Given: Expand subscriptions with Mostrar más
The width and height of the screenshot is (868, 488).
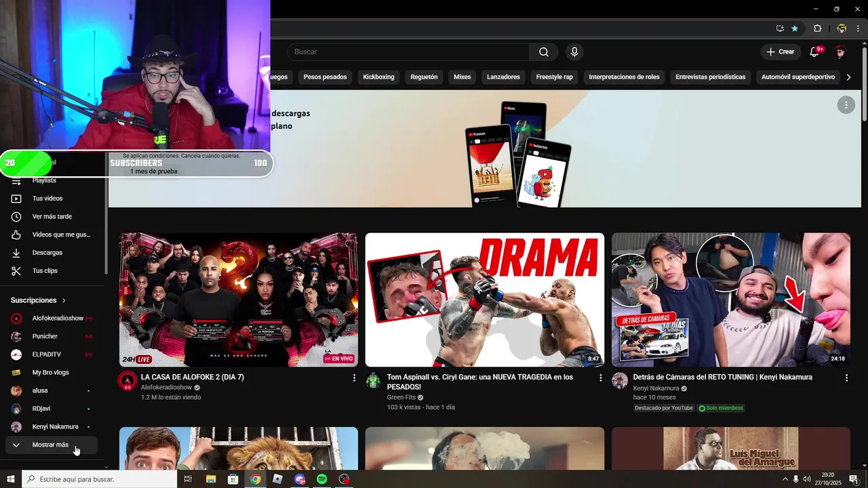Looking at the screenshot, I should pos(52,445).
